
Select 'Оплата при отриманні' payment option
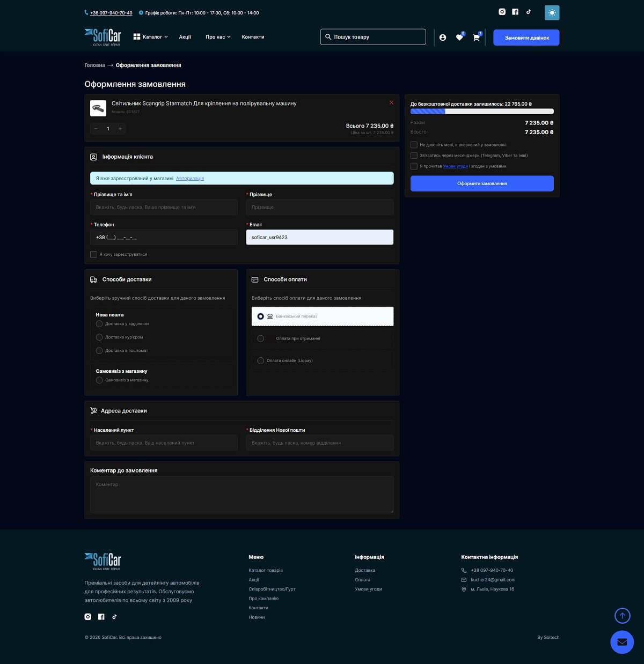point(261,338)
